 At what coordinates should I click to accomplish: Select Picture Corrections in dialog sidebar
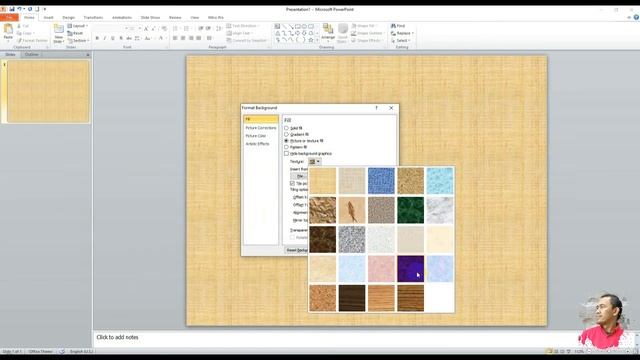click(261, 128)
